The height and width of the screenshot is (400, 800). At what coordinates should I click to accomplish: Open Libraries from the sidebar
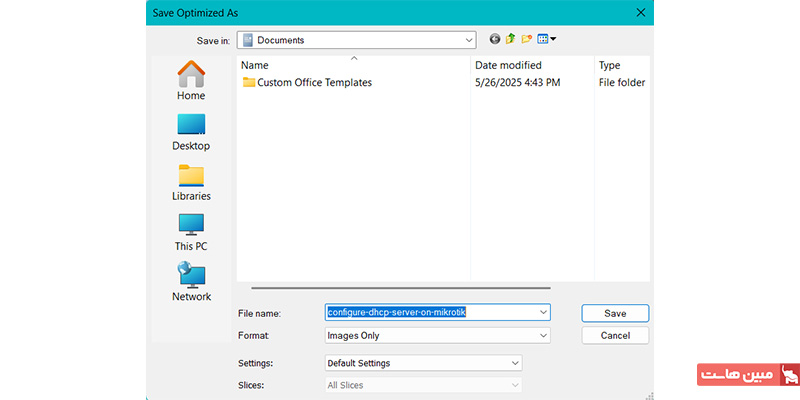point(191,181)
